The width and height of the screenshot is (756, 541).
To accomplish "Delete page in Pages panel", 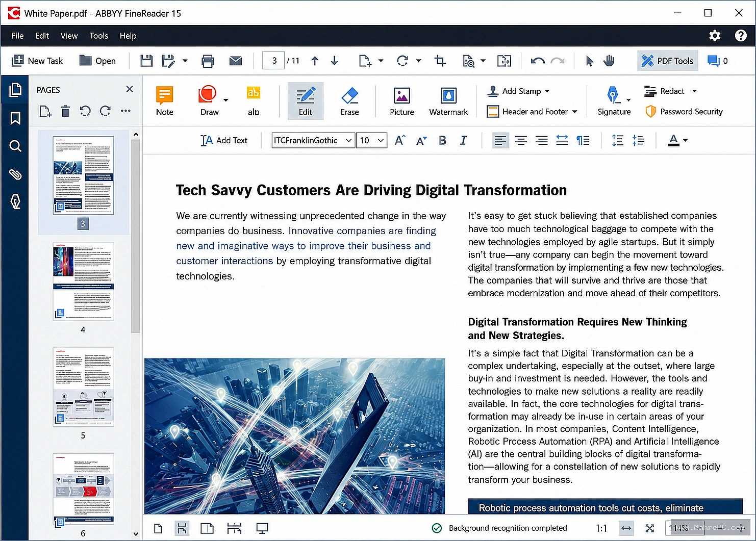I will tap(65, 111).
